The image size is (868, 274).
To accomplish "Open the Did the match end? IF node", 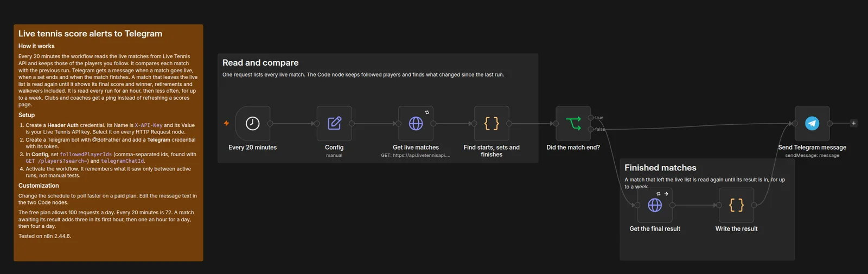I will (x=573, y=124).
